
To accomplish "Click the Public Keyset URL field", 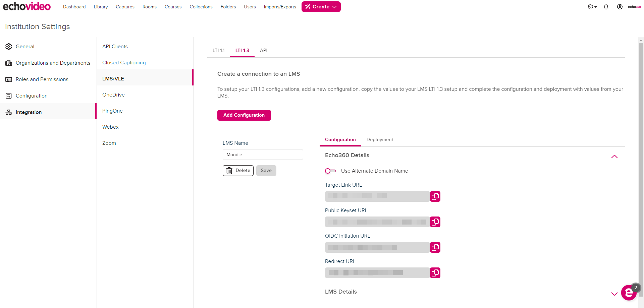I will 377,222.
